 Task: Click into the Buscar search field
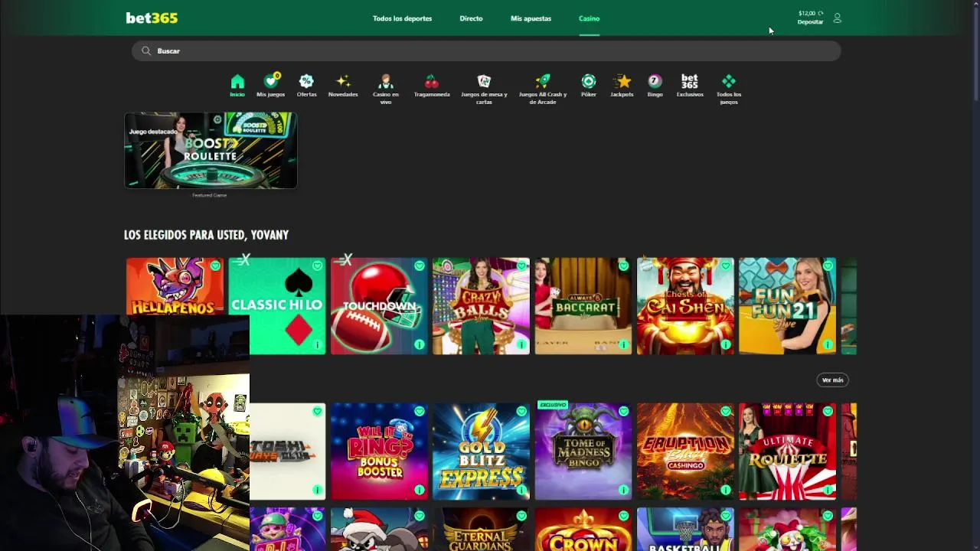pos(486,51)
